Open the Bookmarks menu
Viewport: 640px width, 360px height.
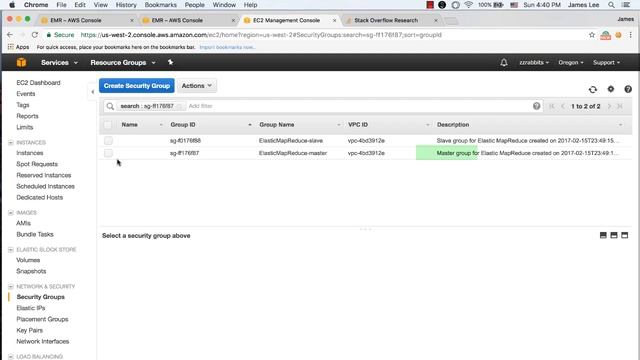point(160,5)
